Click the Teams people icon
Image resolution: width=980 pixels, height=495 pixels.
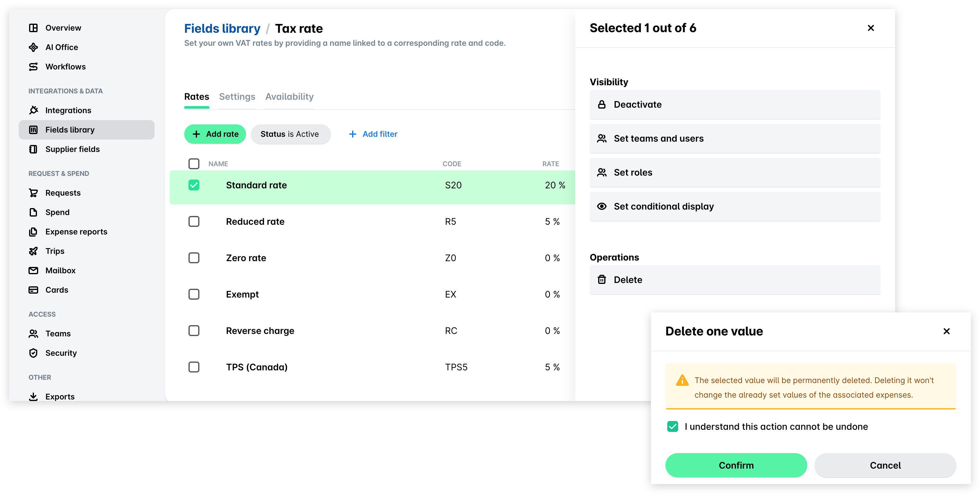point(33,334)
